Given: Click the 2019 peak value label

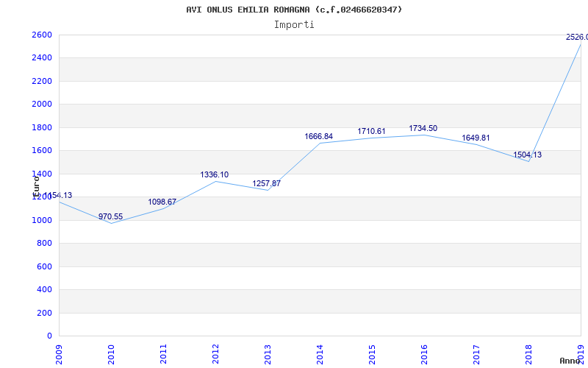Looking at the screenshot, I should pyautogui.click(x=577, y=37).
